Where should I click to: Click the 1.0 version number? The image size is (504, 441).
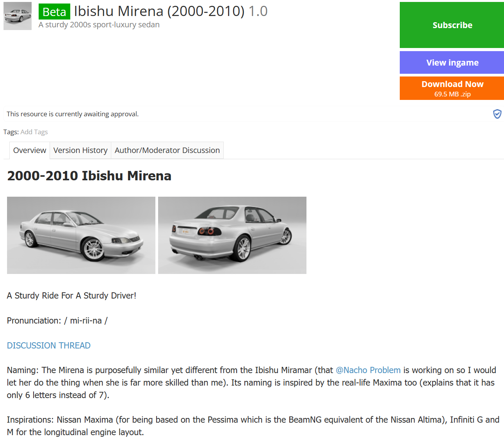point(258,11)
